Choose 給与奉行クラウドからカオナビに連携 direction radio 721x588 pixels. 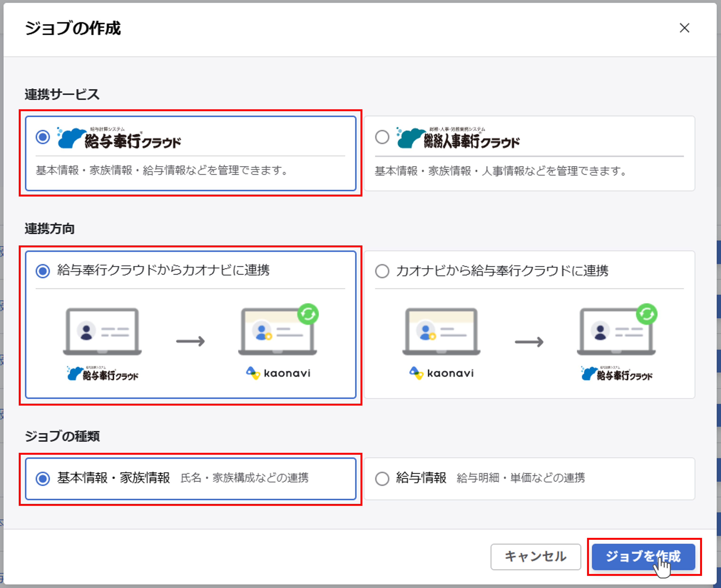point(43,271)
